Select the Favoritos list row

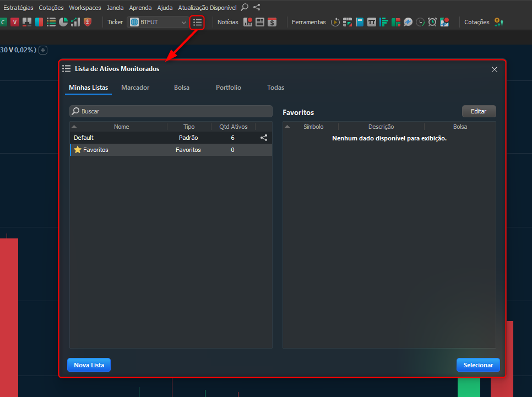tap(171, 150)
